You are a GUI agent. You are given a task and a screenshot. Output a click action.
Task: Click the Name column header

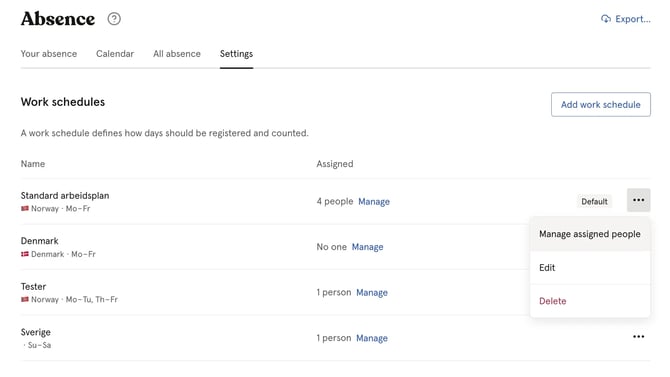33,164
